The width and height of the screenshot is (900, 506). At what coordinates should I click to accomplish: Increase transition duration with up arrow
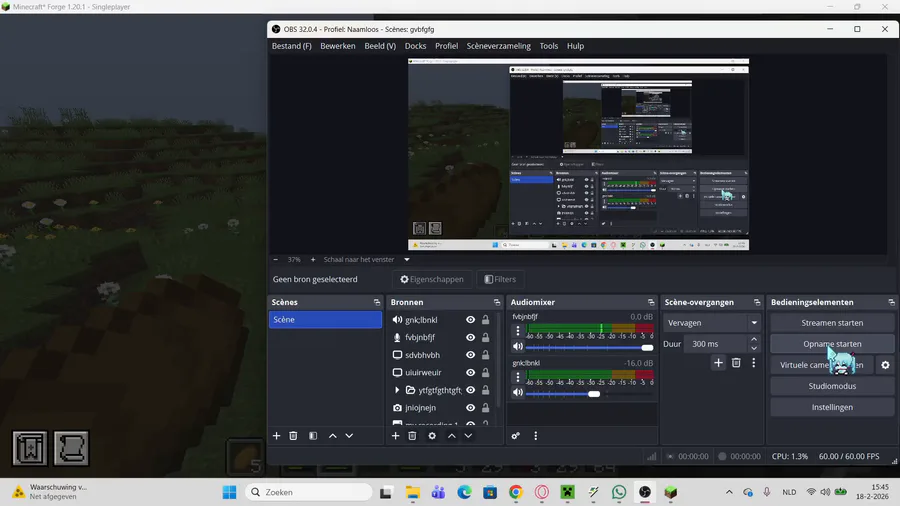(754, 340)
